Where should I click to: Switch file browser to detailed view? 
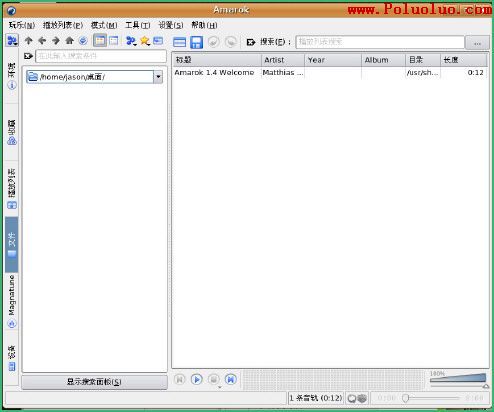click(114, 41)
